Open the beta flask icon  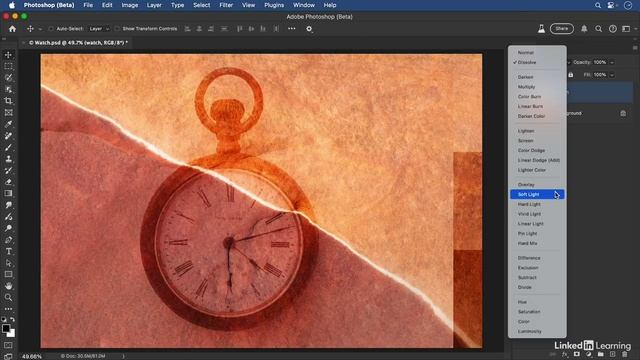541,29
